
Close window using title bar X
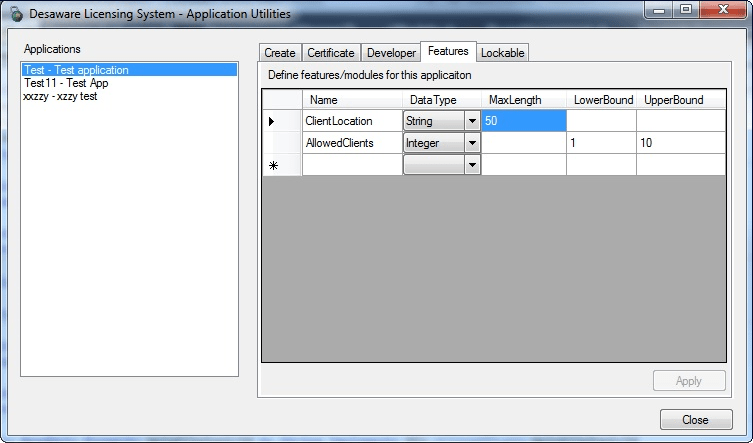click(723, 10)
